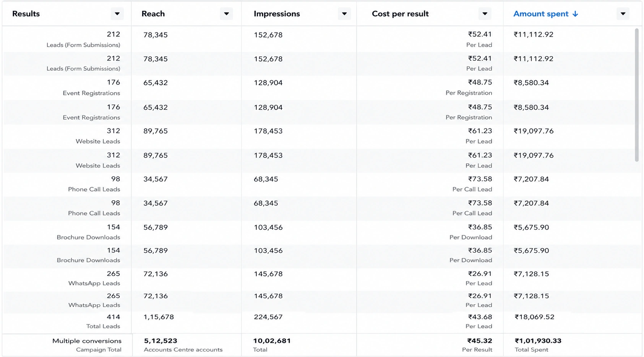Select the 414 Total Leads result value
The width and height of the screenshot is (644, 357).
(114, 317)
